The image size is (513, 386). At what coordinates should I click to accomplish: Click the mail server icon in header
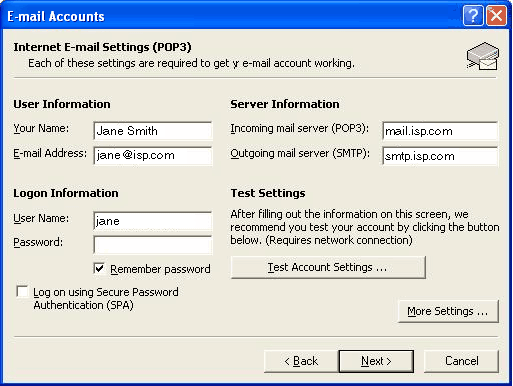483,56
